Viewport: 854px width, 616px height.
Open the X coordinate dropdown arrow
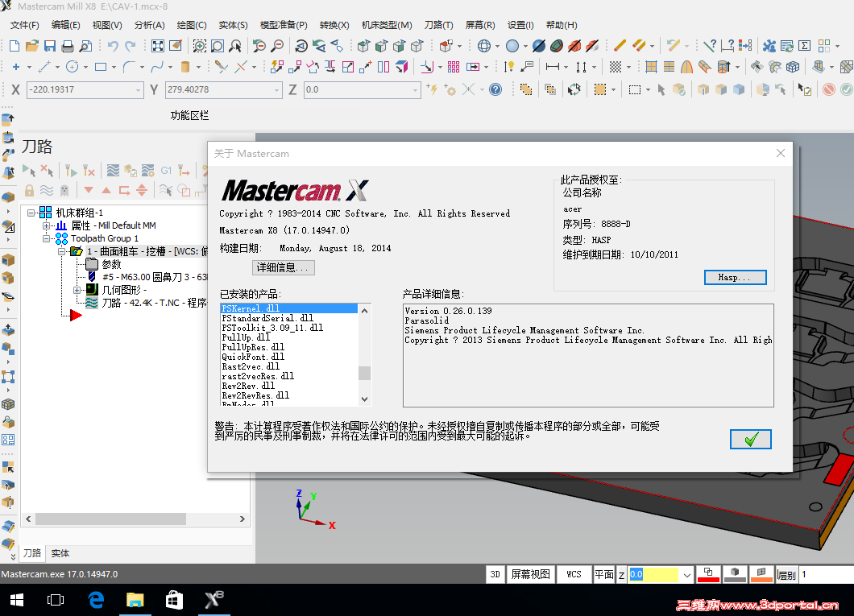tap(138, 90)
